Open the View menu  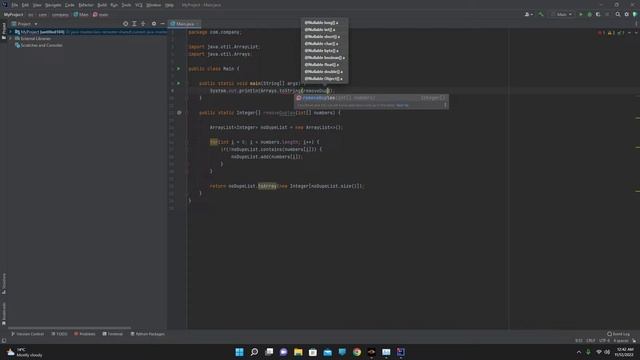[x=37, y=5]
